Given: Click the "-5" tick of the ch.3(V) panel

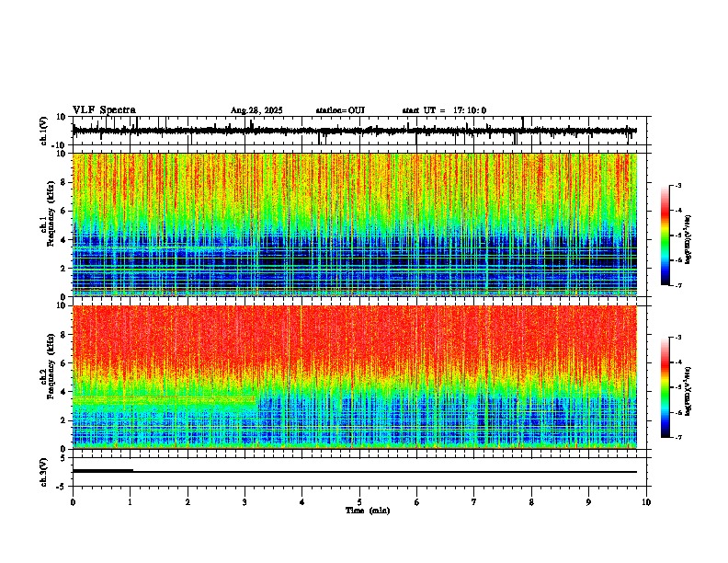Looking at the screenshot, I should [x=62, y=487].
